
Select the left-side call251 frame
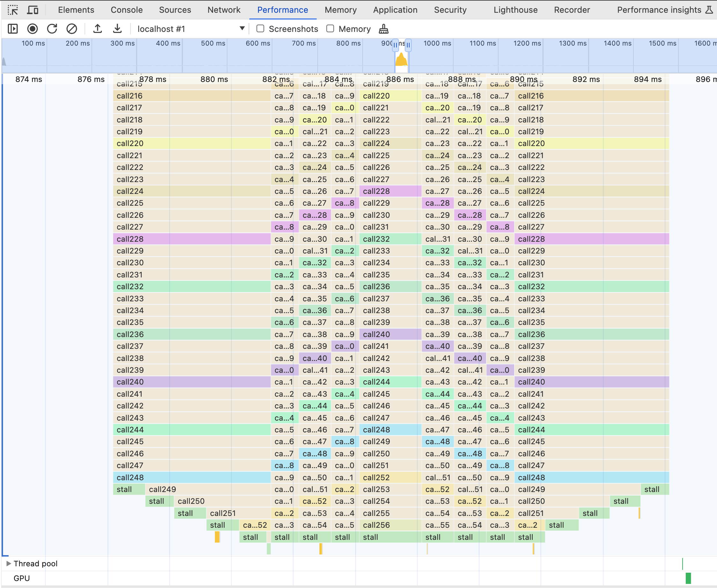(238, 513)
